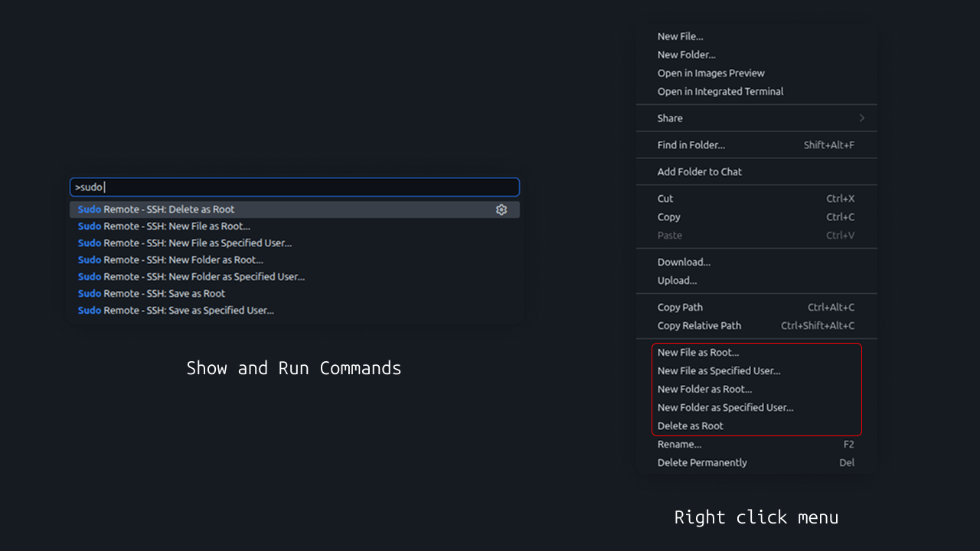Screen dimensions: 980x551
Task: Choose New File as Specified User... in menu
Action: [756, 371]
